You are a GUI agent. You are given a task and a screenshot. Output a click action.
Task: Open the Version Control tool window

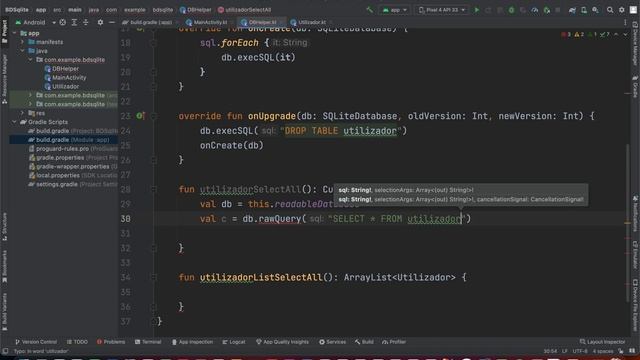click(x=36, y=342)
